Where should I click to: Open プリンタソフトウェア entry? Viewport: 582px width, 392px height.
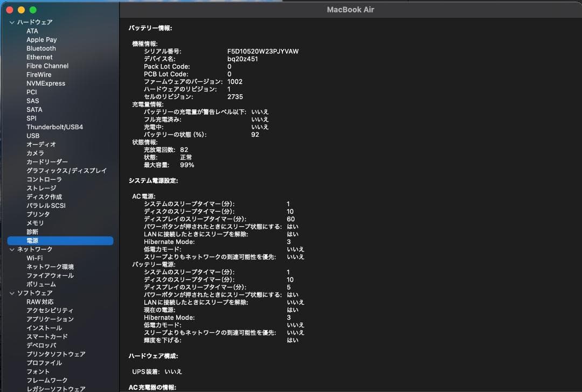[56, 354]
